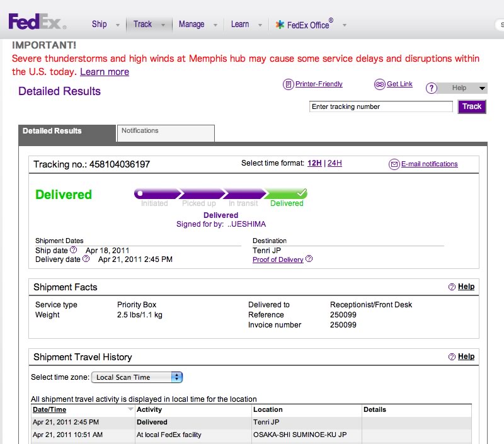Expand the Ship menu arrow
504x444 pixels.
tap(118, 25)
